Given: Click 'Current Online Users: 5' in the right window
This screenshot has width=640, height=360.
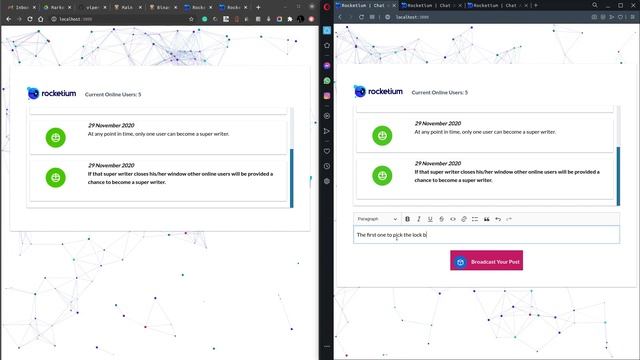Looking at the screenshot, I should pos(440,92).
